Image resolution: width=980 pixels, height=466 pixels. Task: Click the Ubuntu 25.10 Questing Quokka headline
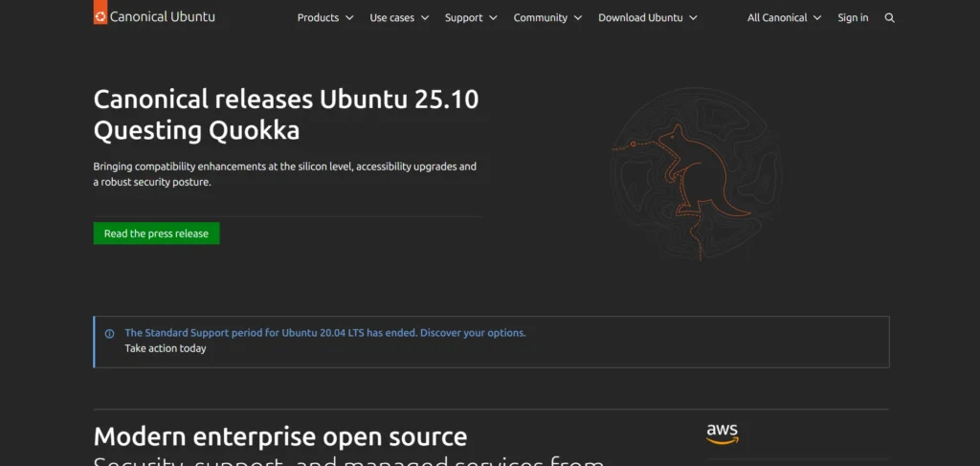click(x=285, y=114)
